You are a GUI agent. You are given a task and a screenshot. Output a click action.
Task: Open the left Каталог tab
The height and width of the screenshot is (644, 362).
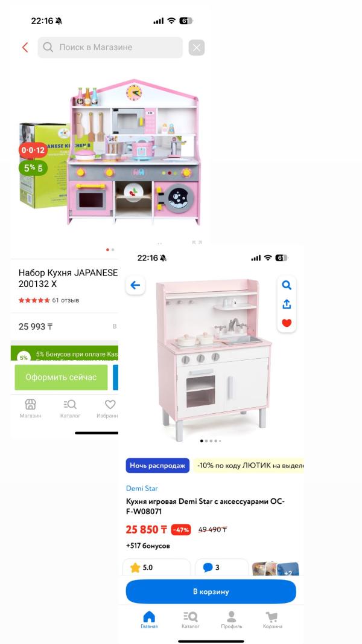coord(70,408)
